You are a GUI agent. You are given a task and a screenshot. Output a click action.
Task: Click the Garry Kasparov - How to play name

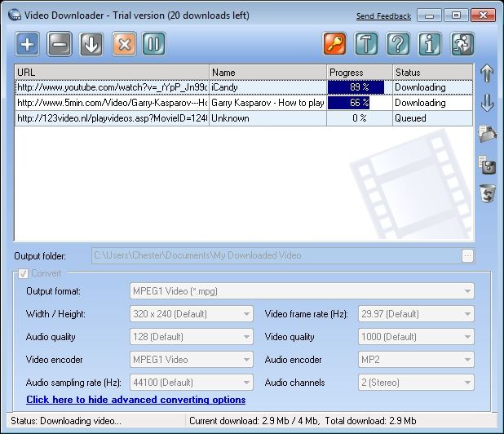[267, 103]
